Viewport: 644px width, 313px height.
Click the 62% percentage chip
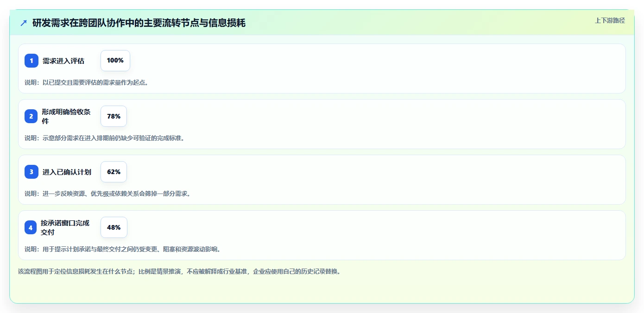coord(114,172)
